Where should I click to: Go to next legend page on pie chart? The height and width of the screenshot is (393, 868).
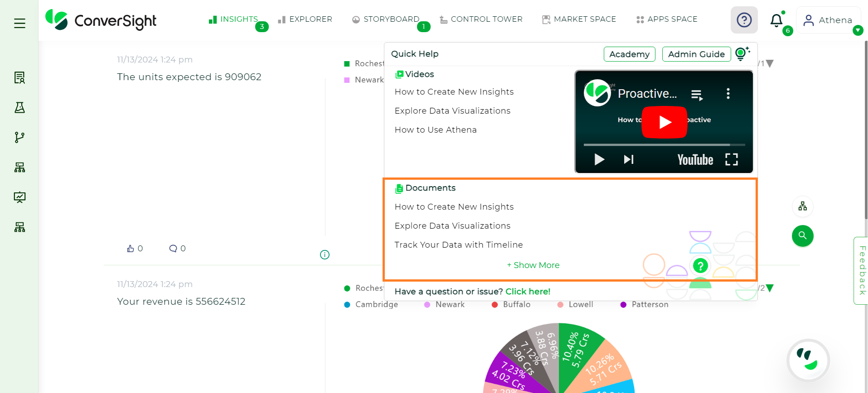(x=770, y=288)
